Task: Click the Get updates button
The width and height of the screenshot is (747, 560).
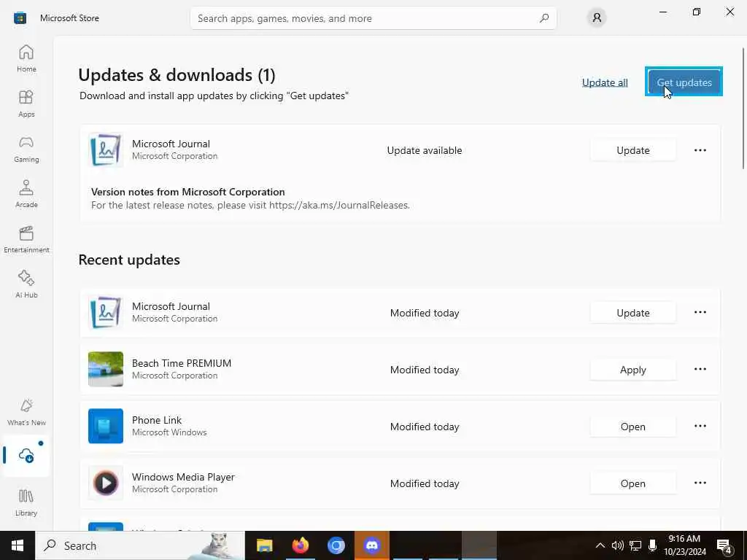Action: (684, 82)
